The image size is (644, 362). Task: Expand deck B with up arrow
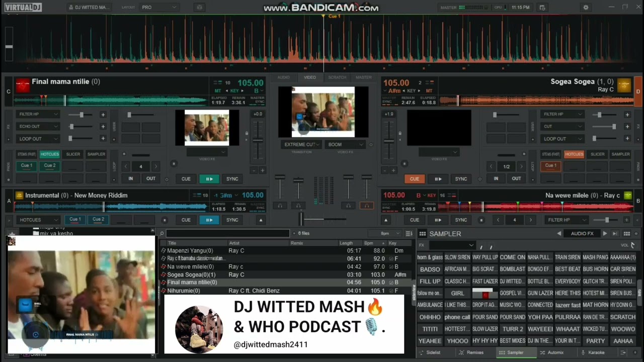(x=386, y=220)
